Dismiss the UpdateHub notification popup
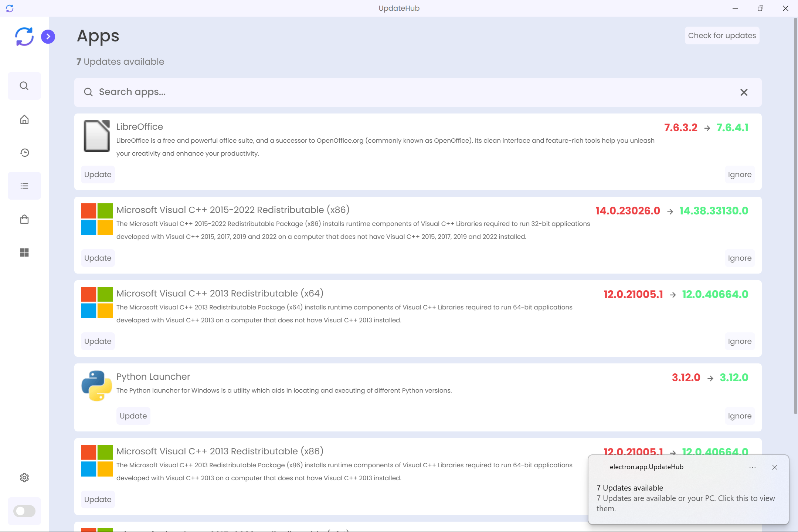The image size is (798, 532). (774, 467)
